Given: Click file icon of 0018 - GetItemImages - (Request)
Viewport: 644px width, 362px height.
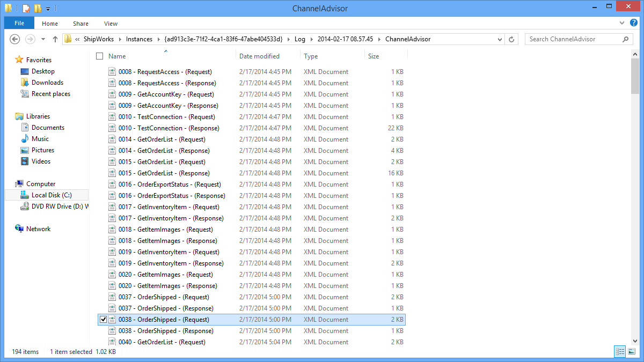Looking at the screenshot, I should tap(113, 230).
